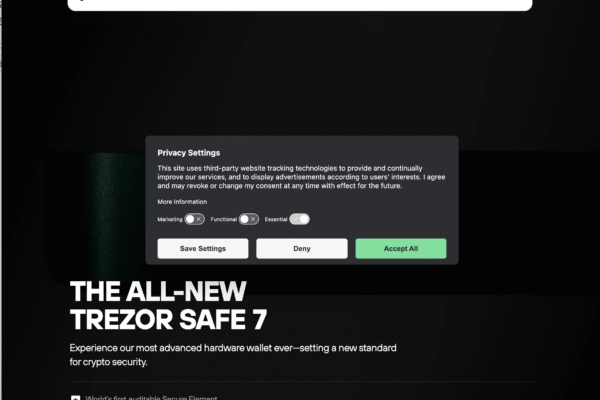The height and width of the screenshot is (400, 600).
Task: Click the checkmark inside Essential toggle
Action: pyautogui.click(x=295, y=219)
